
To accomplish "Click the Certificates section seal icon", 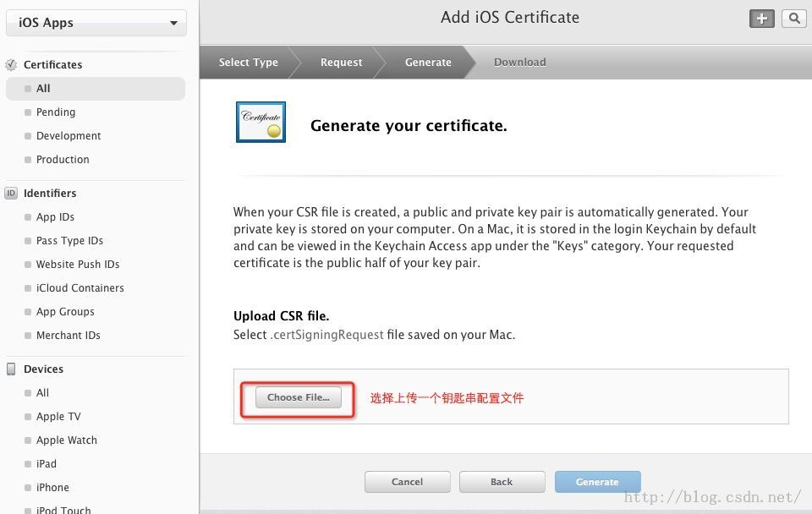I will [11, 65].
